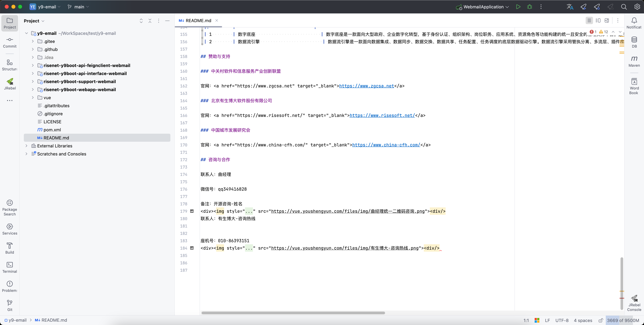Select LICENSE file in the project tree

(x=52, y=122)
